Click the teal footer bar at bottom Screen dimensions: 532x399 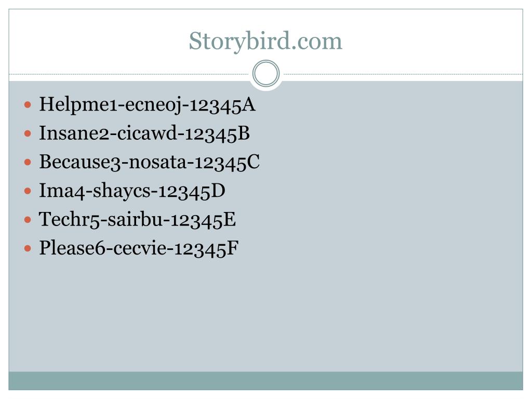click(x=265, y=381)
